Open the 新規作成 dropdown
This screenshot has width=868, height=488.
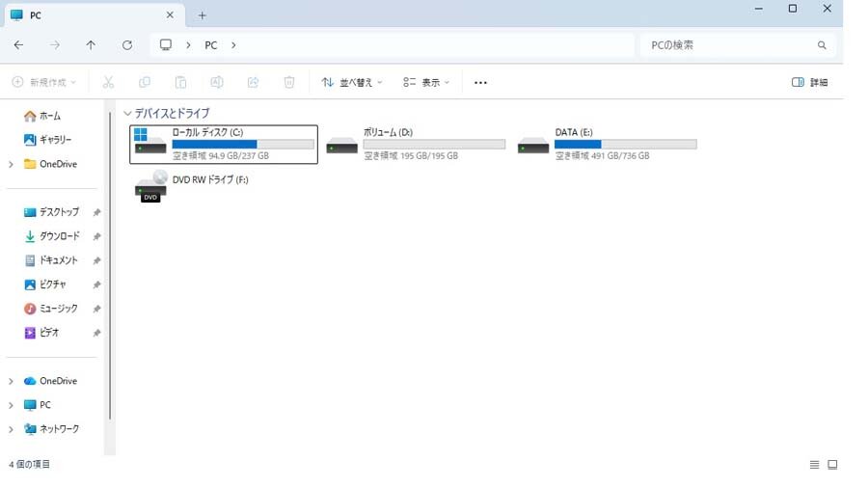point(43,82)
